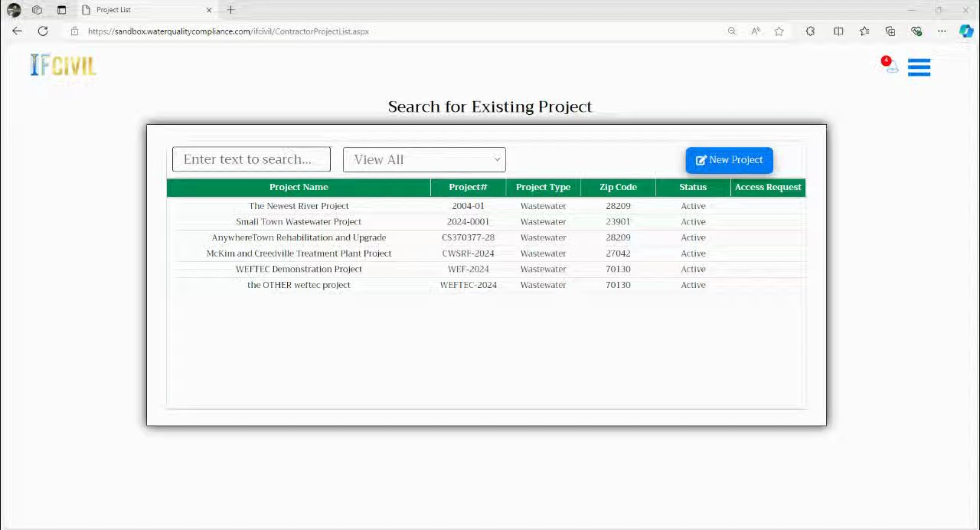Open the hamburger main menu

[919, 67]
